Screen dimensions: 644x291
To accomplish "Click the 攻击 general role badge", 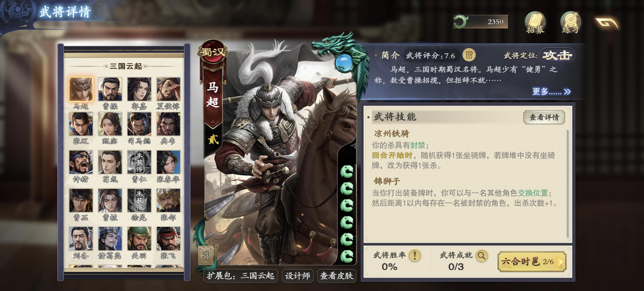I will pyautogui.click(x=557, y=55).
